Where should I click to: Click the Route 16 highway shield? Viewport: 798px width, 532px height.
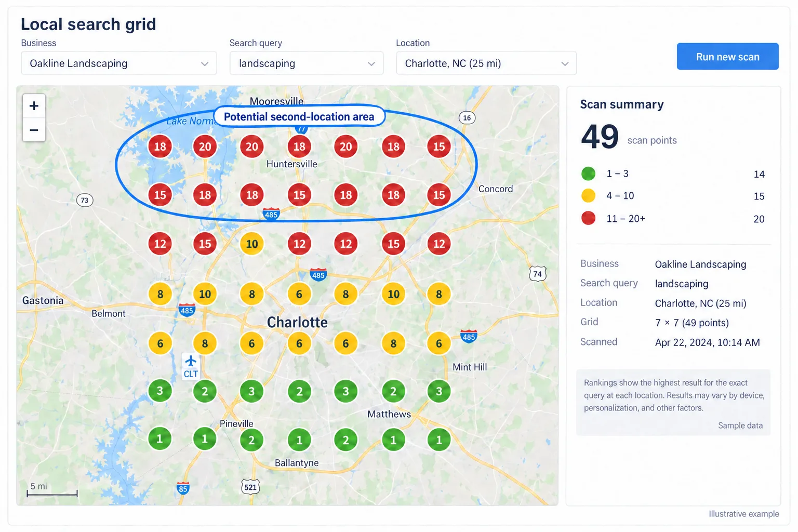[467, 118]
